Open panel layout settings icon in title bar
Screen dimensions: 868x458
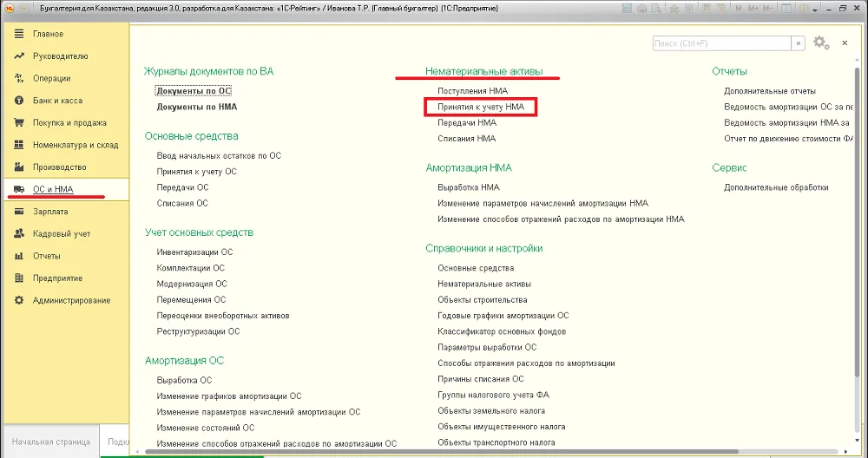pyautogui.click(x=786, y=9)
